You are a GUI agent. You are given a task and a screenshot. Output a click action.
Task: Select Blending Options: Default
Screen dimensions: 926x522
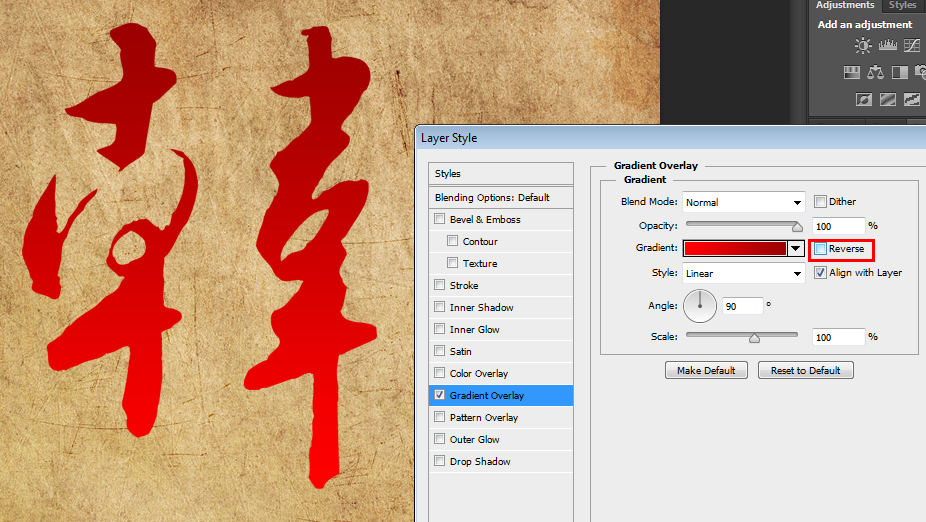pyautogui.click(x=501, y=197)
